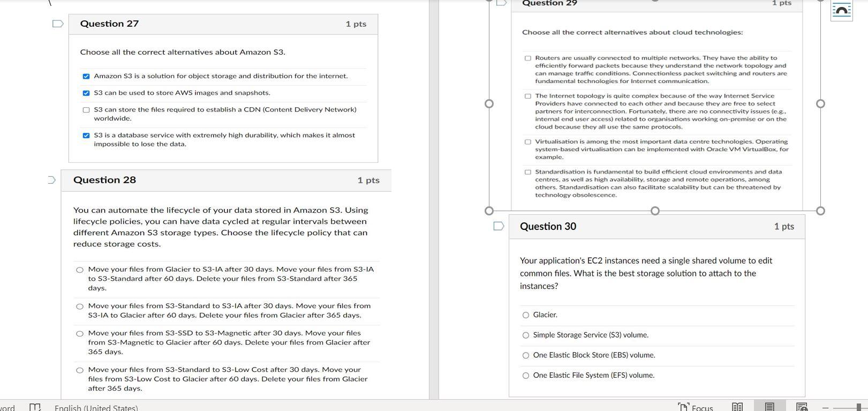Screen dimensions: 868x411
Task: Click the flag icon beside Question 27
Action: pyautogui.click(x=58, y=24)
